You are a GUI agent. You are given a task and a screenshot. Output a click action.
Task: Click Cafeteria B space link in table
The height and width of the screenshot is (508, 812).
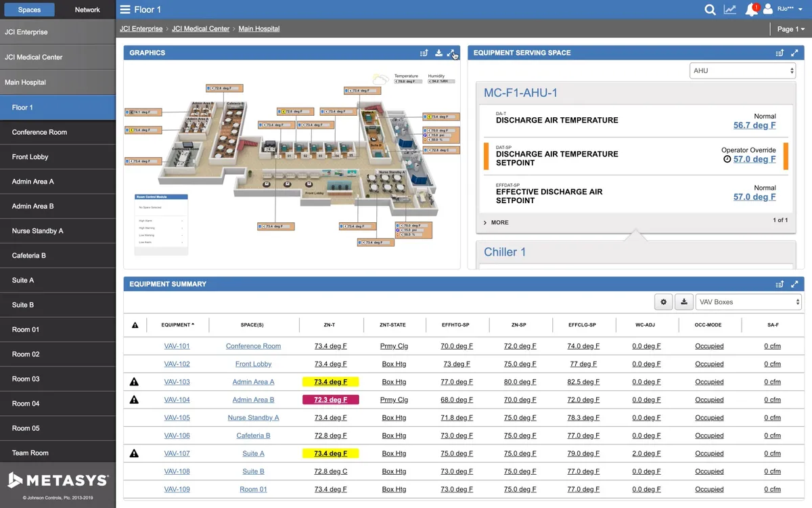coord(253,436)
